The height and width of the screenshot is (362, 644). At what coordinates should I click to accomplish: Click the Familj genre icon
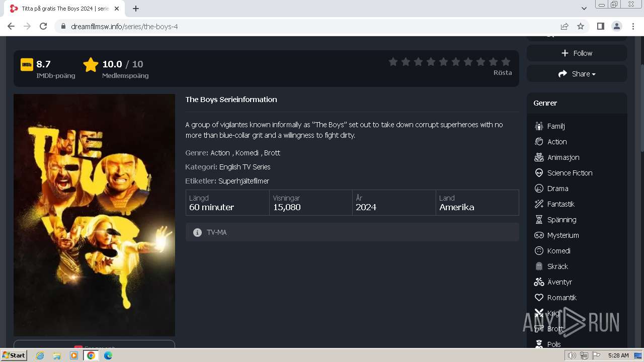pyautogui.click(x=539, y=126)
